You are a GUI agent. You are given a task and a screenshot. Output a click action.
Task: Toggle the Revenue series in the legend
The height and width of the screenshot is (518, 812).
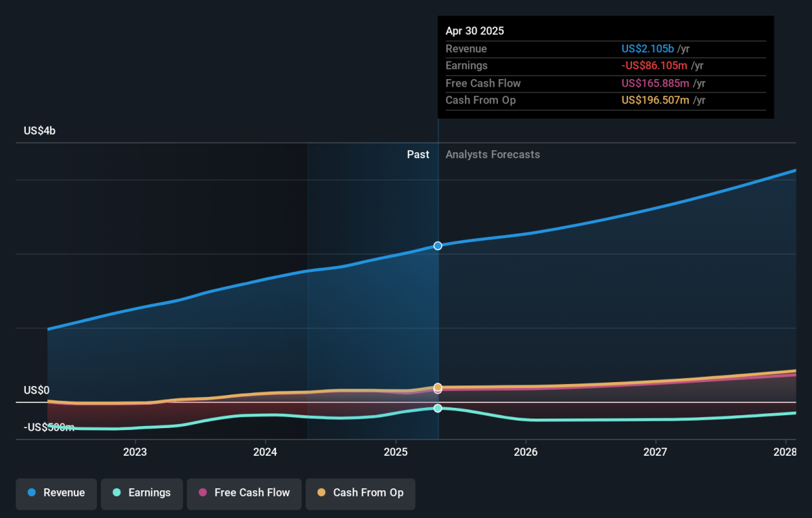tap(57, 493)
